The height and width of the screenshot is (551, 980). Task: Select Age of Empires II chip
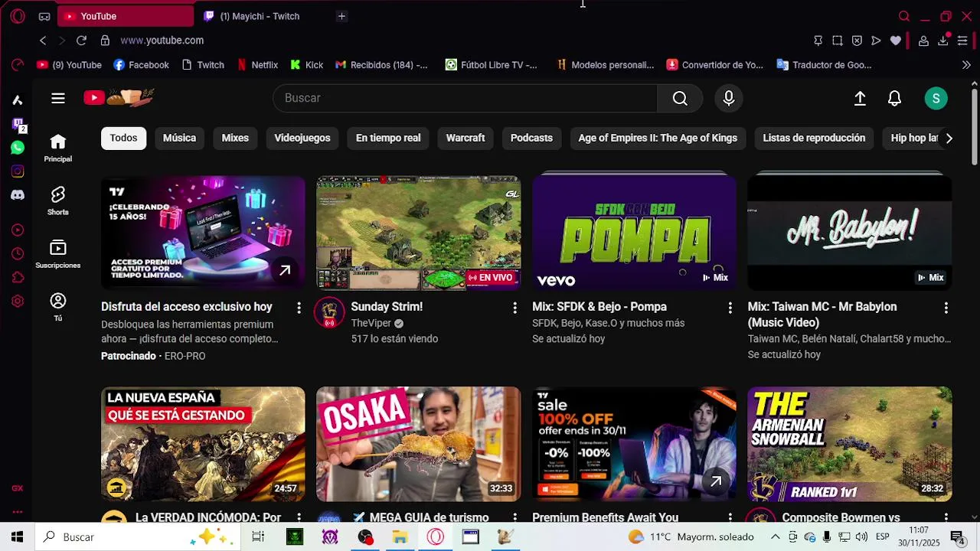658,138
